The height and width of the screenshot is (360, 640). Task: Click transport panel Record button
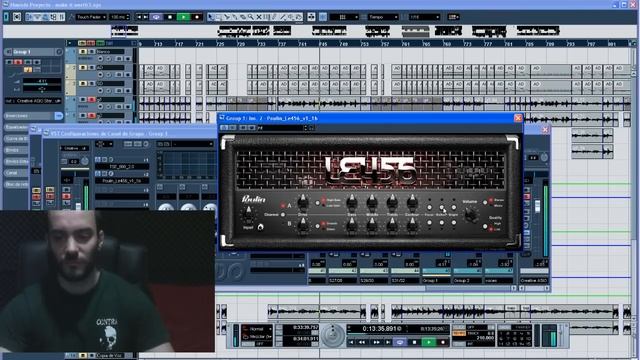click(x=442, y=342)
